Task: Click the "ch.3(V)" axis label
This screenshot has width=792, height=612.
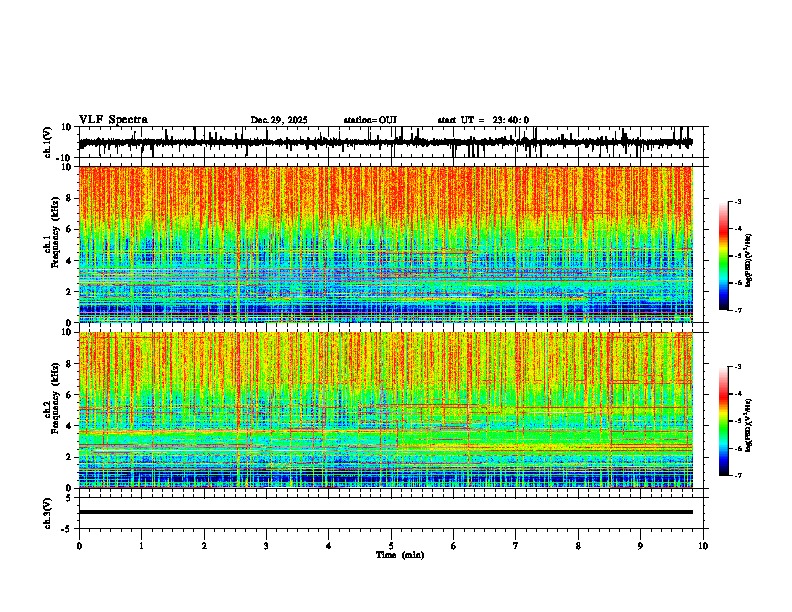Action: click(48, 513)
